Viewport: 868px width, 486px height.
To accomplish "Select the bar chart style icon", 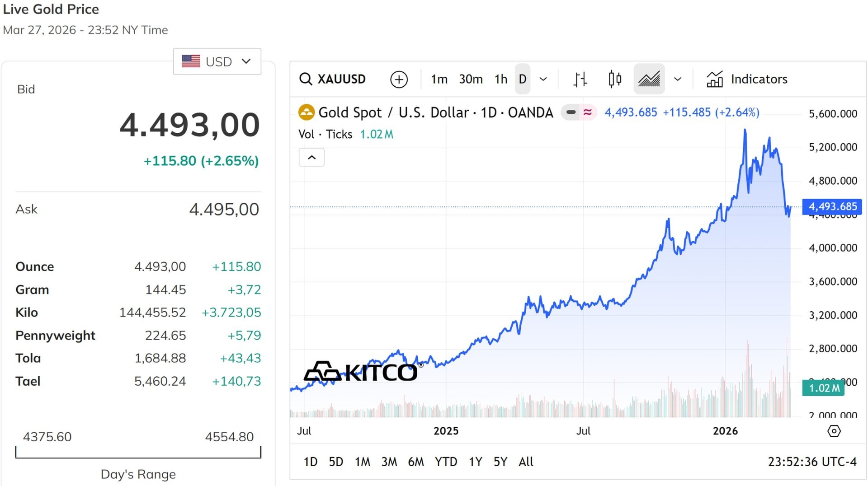I will point(580,79).
